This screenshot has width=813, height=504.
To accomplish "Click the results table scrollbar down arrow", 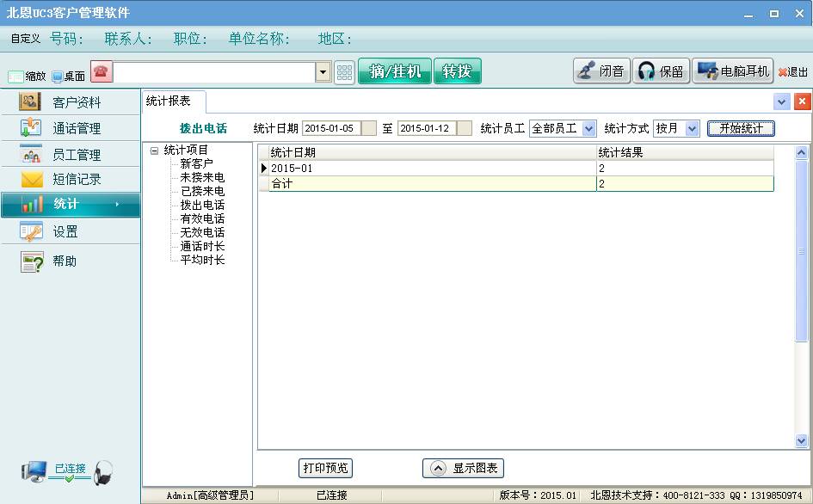I will 801,440.
